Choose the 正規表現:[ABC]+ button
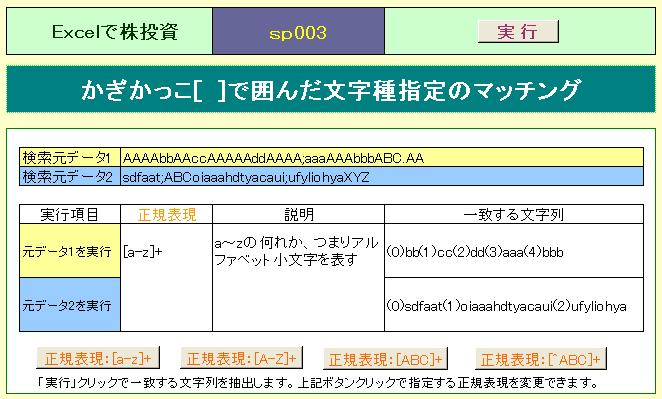 coord(385,359)
